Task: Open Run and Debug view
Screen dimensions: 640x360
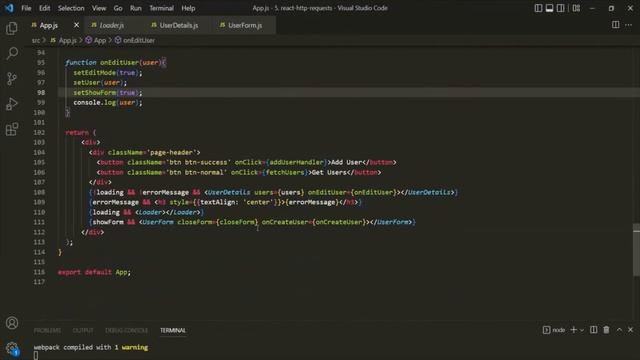Action: 12,104
